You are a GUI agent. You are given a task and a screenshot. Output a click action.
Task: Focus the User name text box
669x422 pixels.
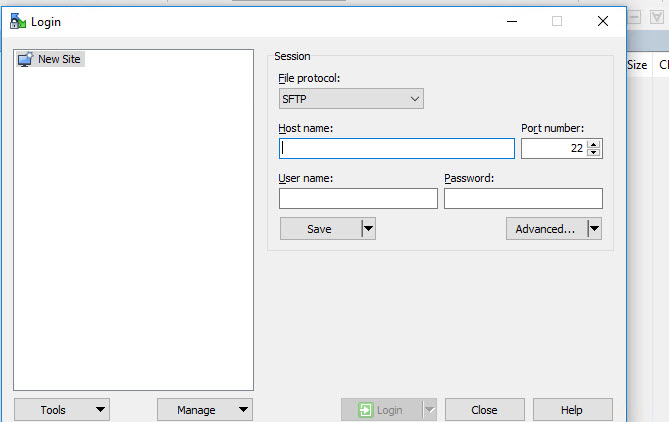(358, 199)
